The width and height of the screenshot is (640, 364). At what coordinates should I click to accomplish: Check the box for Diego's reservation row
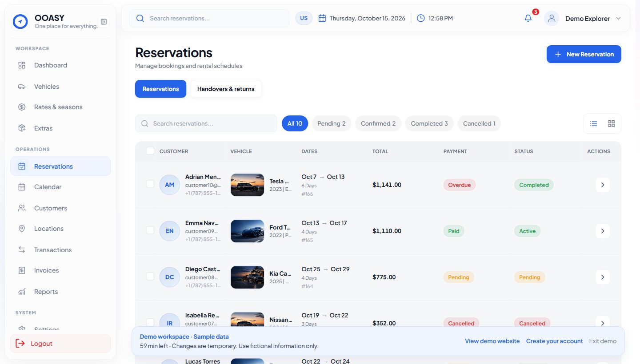pos(150,276)
